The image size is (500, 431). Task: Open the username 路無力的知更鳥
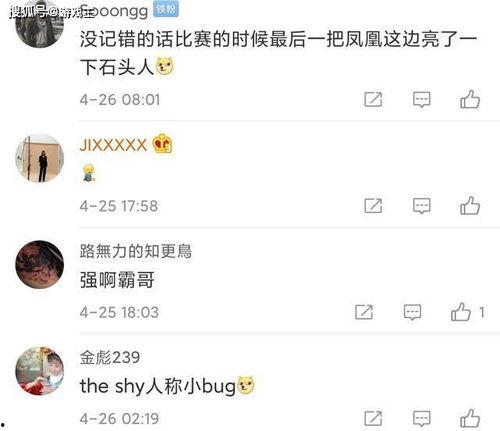pos(136,251)
